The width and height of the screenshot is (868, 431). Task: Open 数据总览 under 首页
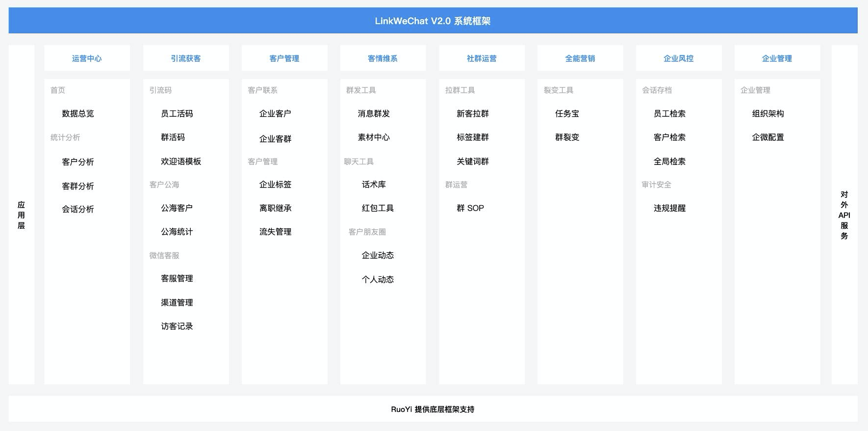click(78, 113)
